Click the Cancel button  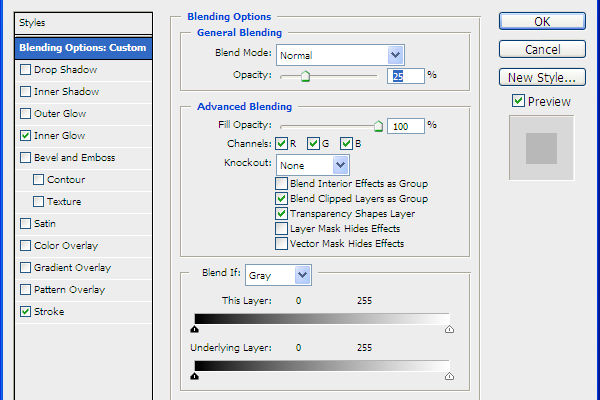click(x=542, y=49)
